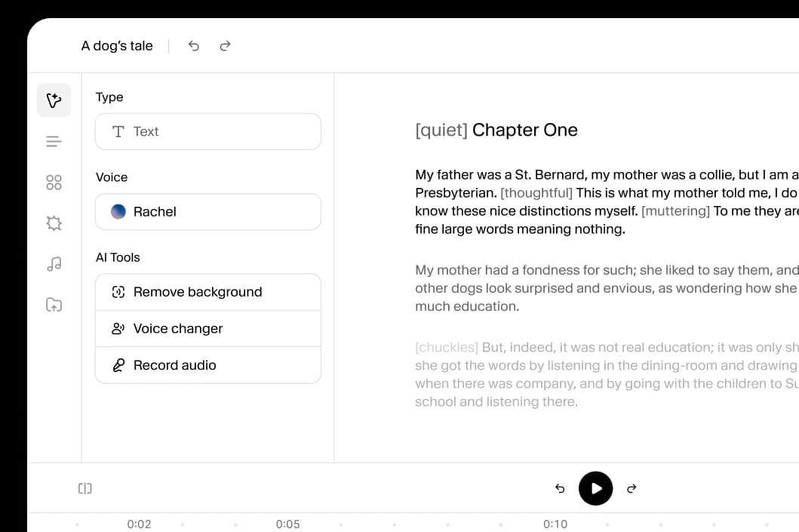Open the Rachel voice selector
The height and width of the screenshot is (532, 799).
point(208,212)
